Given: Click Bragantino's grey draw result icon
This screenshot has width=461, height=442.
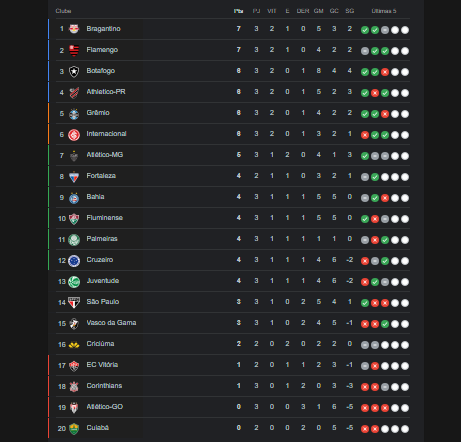Looking at the screenshot, I should [x=385, y=30].
